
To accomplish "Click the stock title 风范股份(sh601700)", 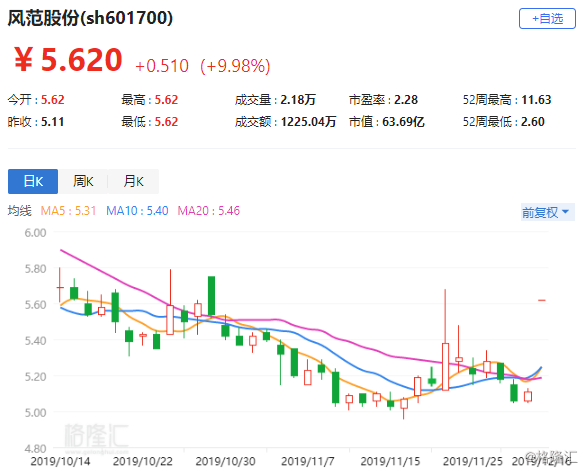I will [90, 18].
